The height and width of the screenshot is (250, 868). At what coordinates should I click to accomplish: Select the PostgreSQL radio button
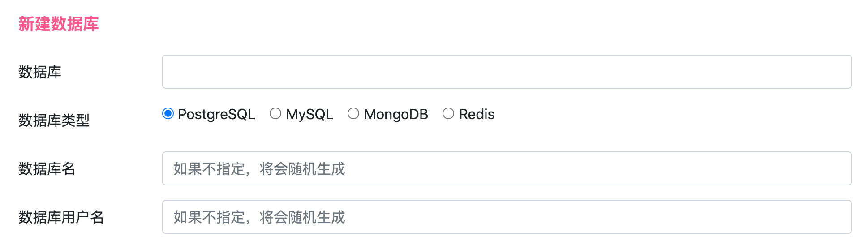click(x=168, y=114)
